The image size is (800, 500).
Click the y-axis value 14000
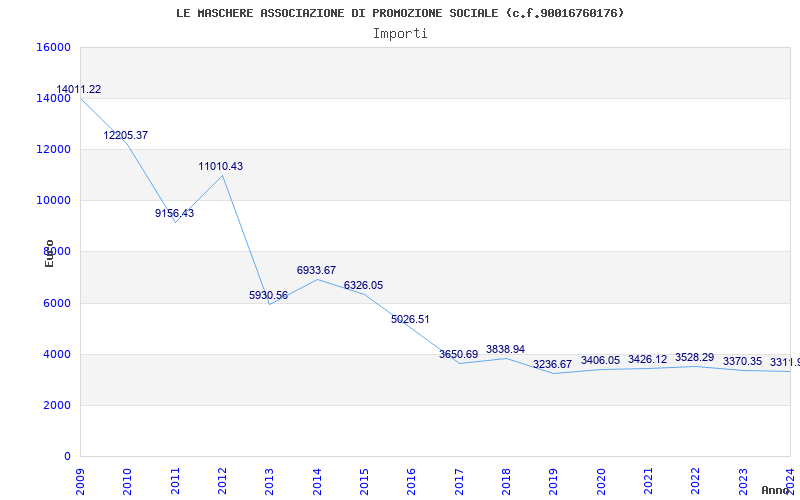point(53,98)
